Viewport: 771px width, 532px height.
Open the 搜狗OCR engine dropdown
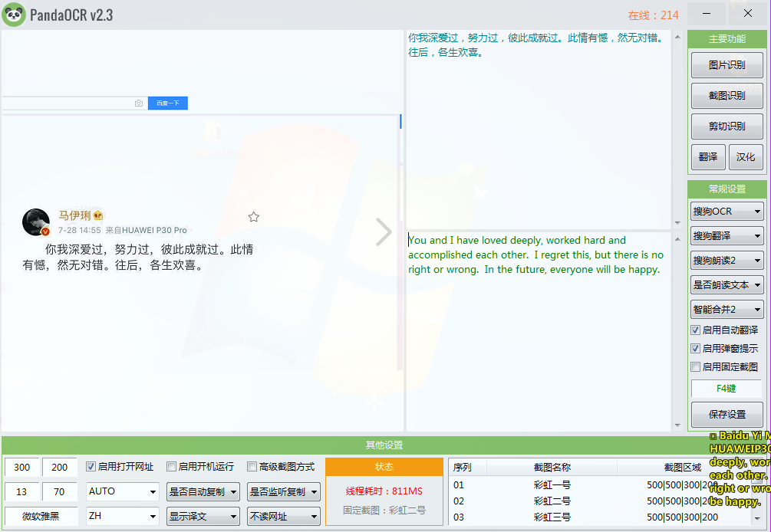[727, 212]
